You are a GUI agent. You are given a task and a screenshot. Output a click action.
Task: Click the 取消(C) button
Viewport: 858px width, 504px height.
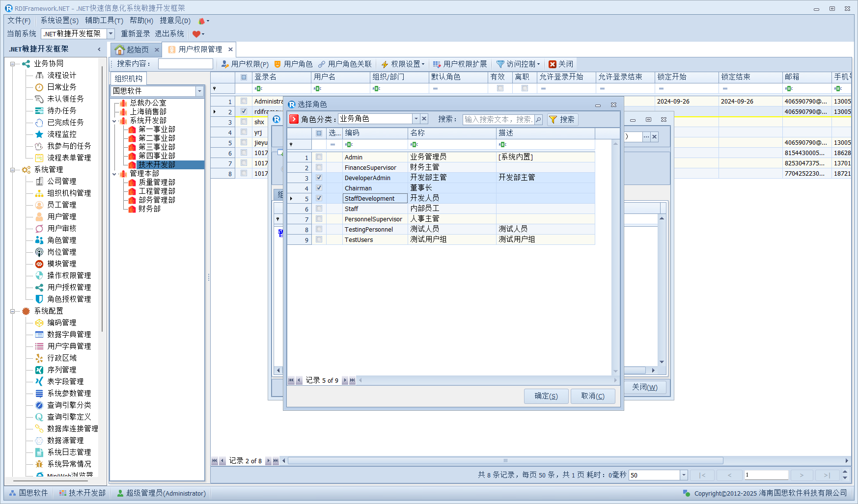592,396
